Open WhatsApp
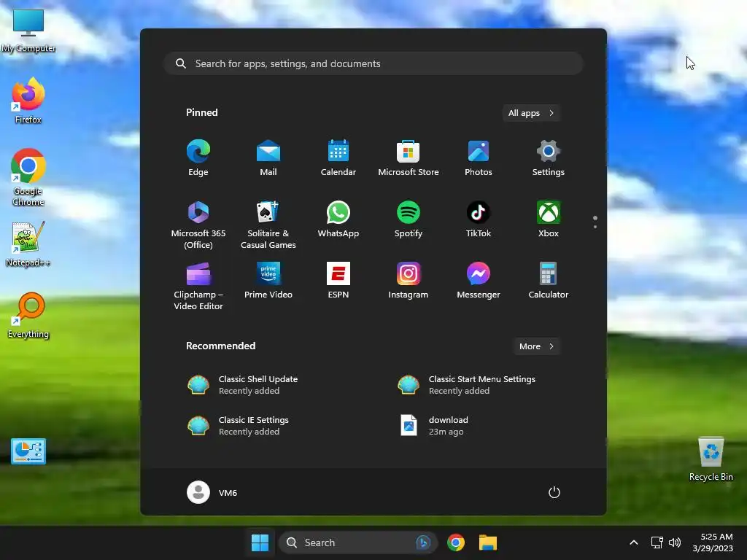 (338, 219)
